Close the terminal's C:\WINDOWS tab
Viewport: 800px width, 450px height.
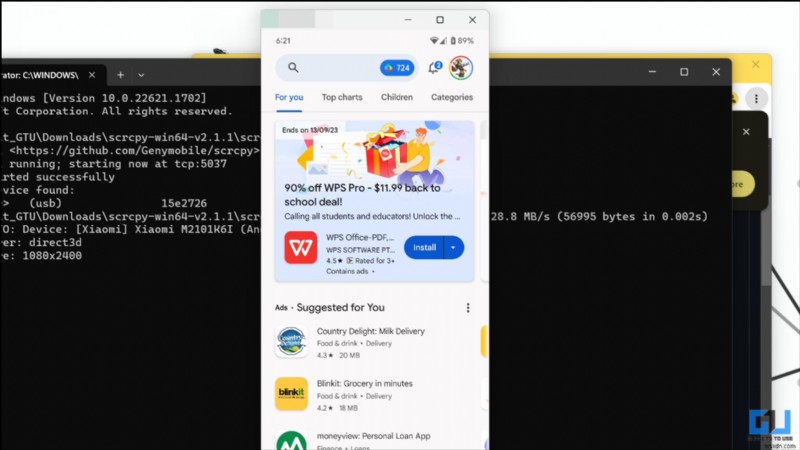click(x=92, y=75)
